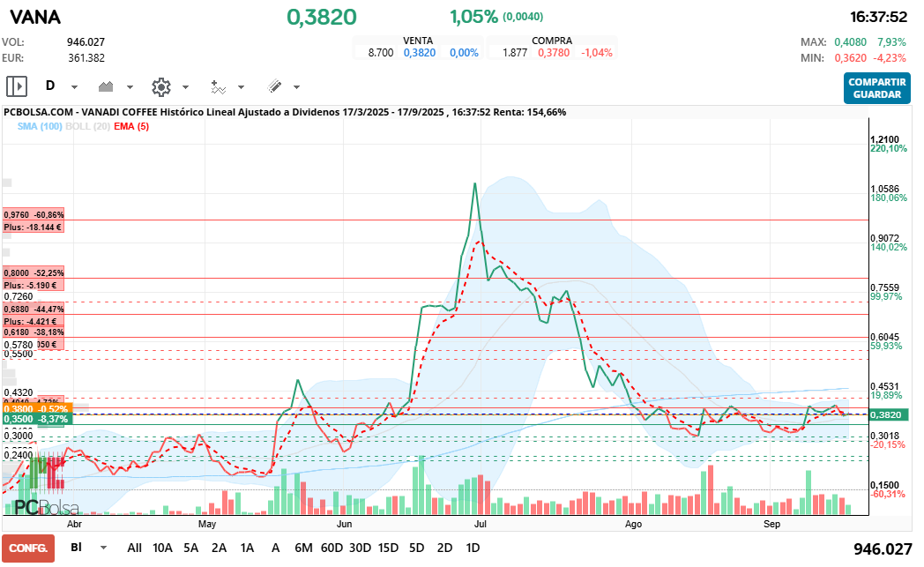This screenshot has width=924, height=567.
Task: Click the VANA ticker symbol
Action: [35, 17]
